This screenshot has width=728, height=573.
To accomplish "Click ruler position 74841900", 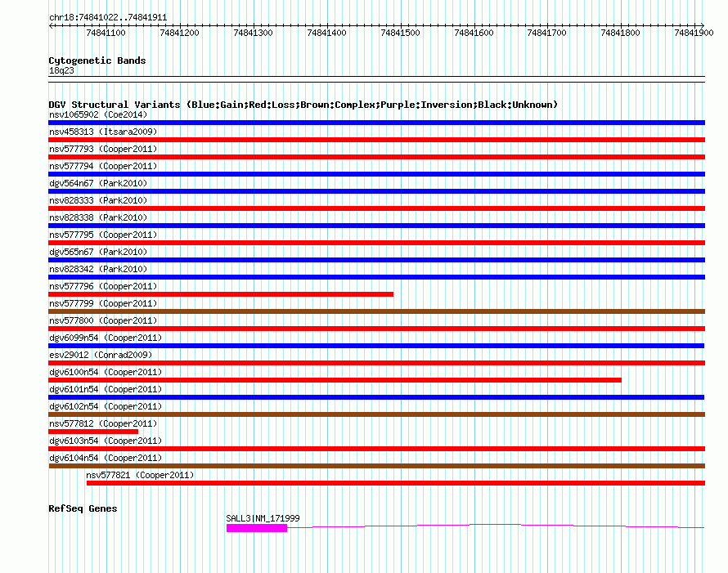I will coord(694,33).
